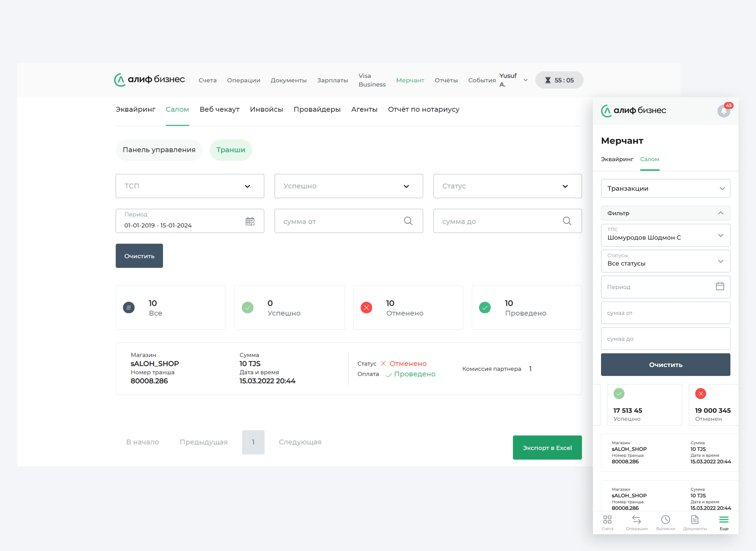Collapse the Фильтр section in mobile panel
Viewport: 756px width, 551px height.
[x=666, y=213]
